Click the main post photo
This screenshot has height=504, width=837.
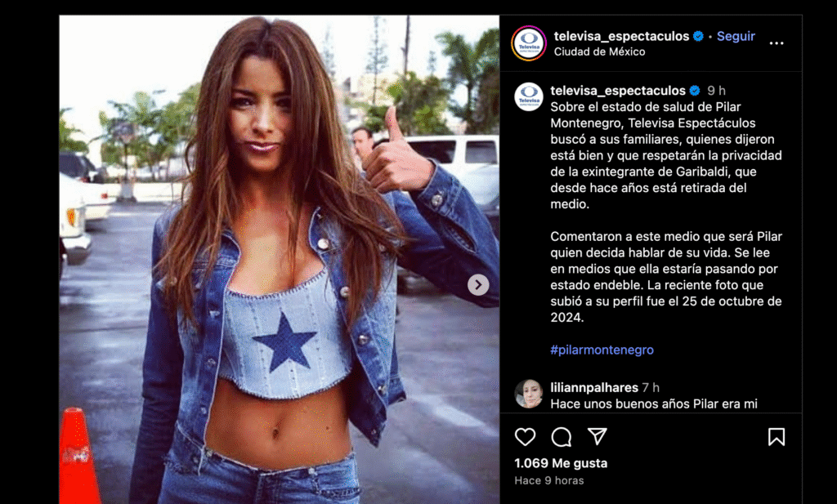pyautogui.click(x=280, y=259)
